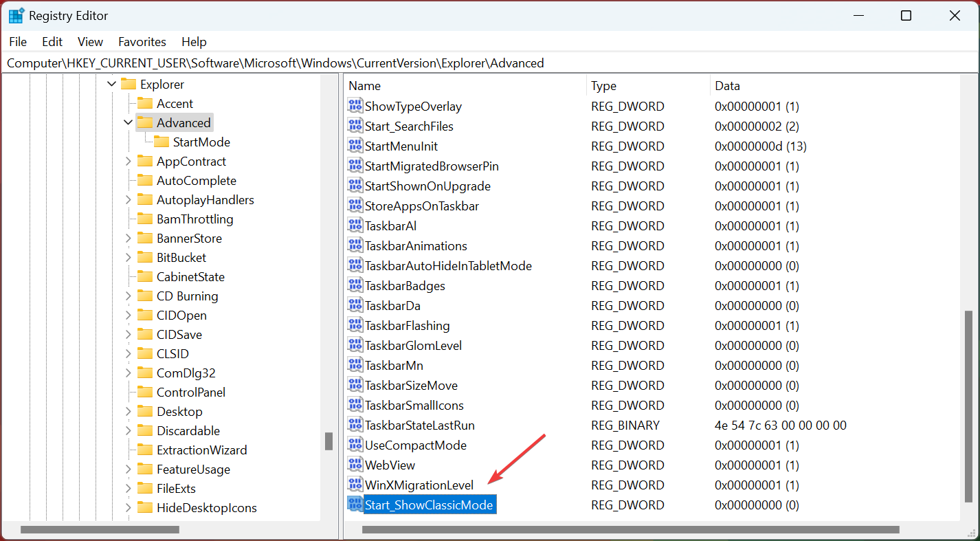The width and height of the screenshot is (980, 541).
Task: Click the DWORD icon beside Start_ShowClassicMode
Action: tap(355, 505)
